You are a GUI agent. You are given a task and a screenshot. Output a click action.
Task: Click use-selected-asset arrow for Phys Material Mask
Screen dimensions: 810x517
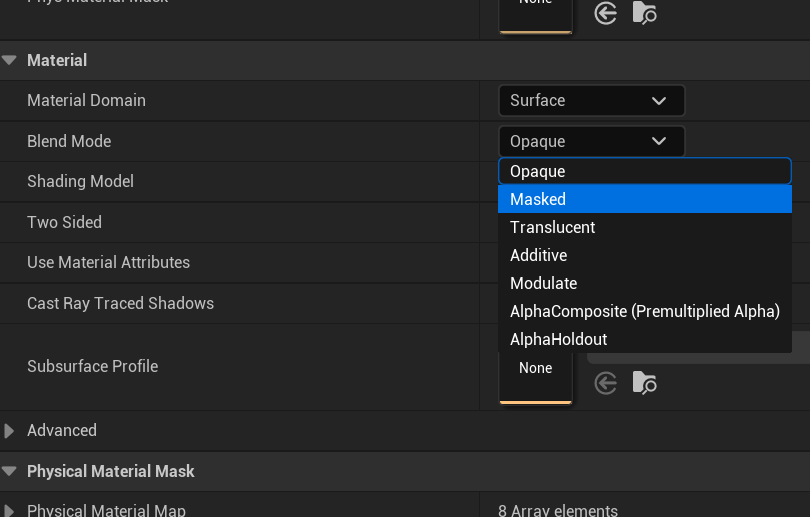[x=606, y=13]
